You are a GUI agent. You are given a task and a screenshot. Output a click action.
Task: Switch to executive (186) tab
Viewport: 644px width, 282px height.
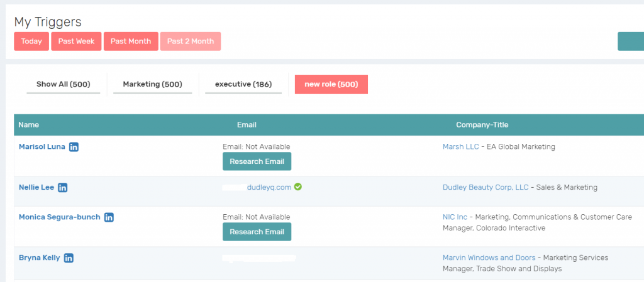(243, 84)
